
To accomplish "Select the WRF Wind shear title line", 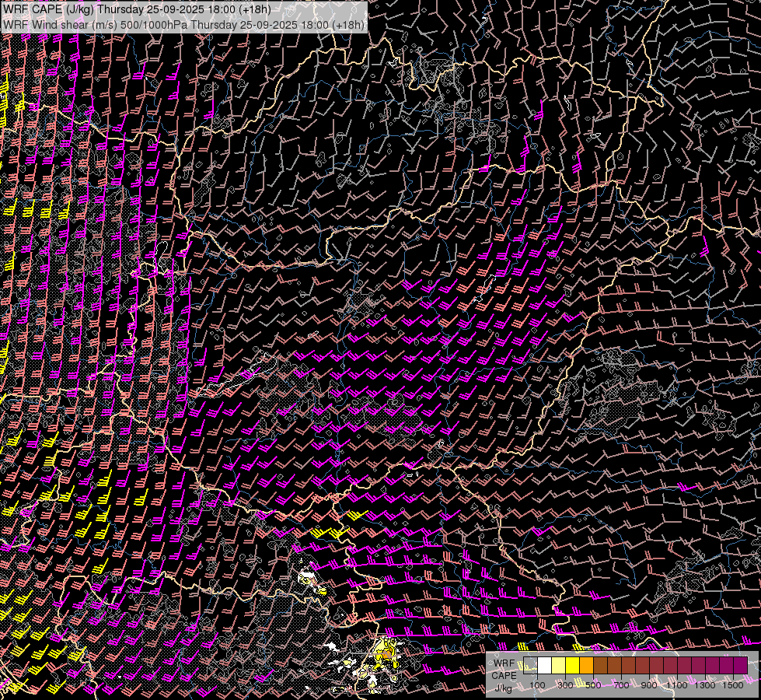I will tap(184, 24).
